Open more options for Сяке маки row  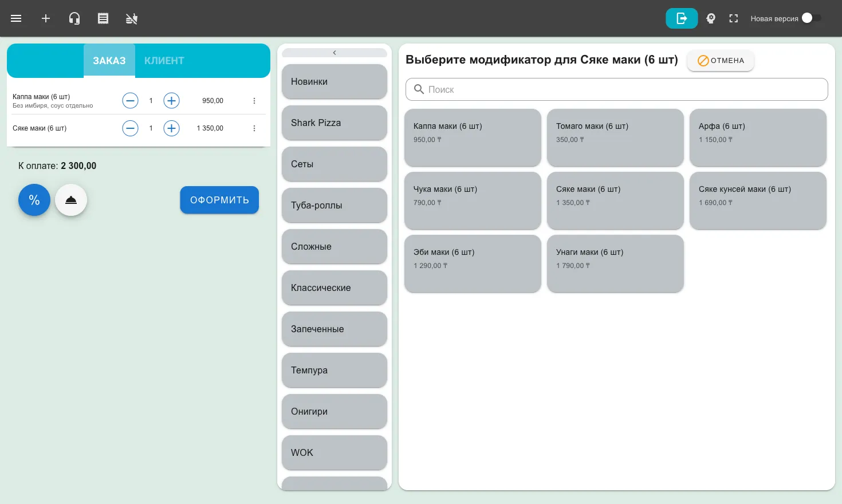pos(254,128)
